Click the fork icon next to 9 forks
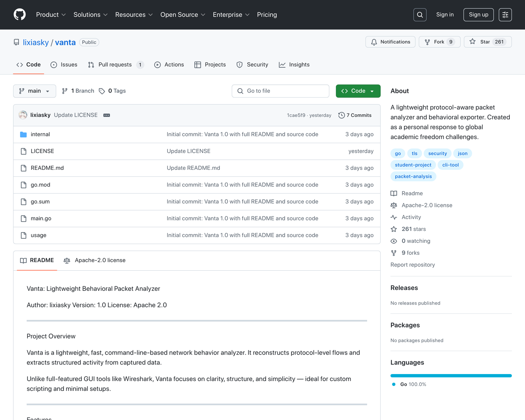 coord(394,253)
